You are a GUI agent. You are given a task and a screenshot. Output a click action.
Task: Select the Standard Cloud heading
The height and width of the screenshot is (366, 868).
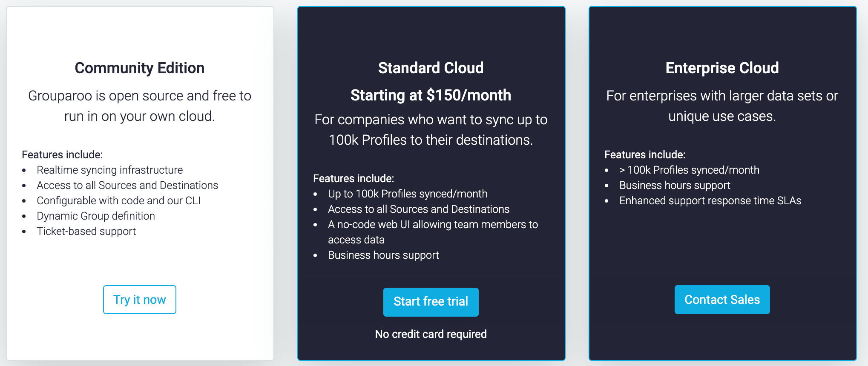coord(431,68)
